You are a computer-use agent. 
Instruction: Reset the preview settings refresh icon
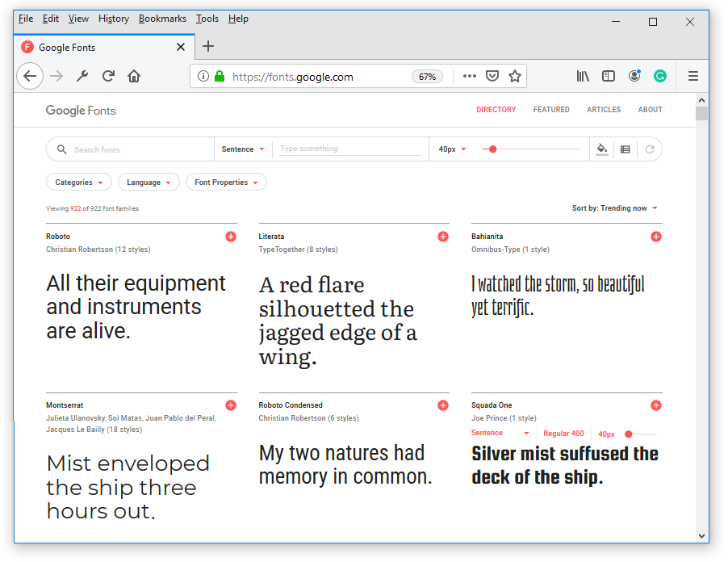point(650,149)
